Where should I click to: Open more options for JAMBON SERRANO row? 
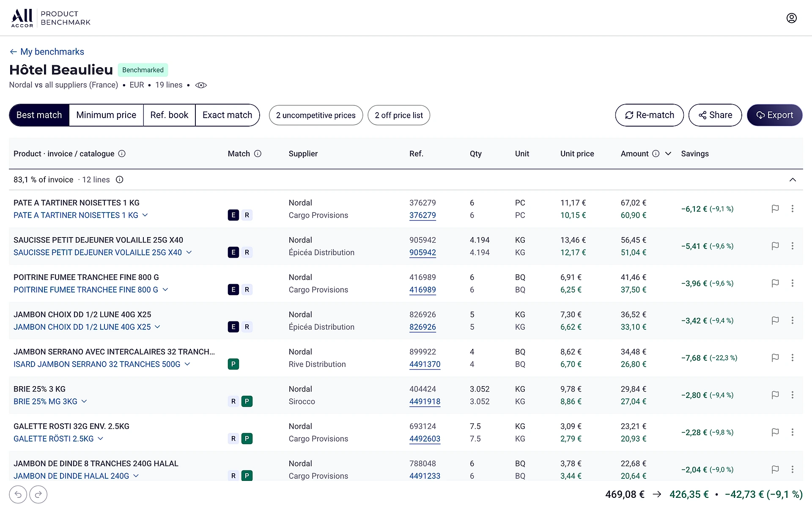coord(793,358)
